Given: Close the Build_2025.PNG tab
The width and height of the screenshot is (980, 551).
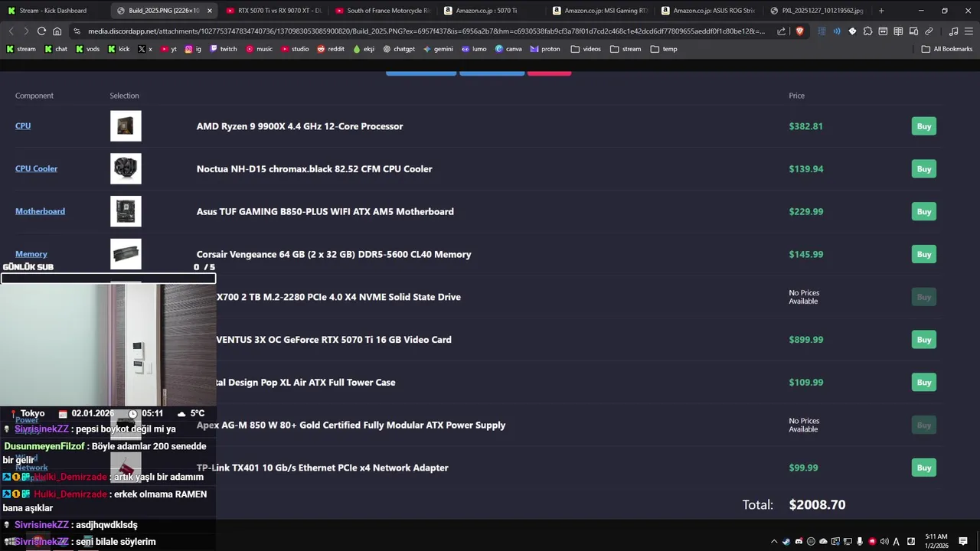Looking at the screenshot, I should coord(210,11).
